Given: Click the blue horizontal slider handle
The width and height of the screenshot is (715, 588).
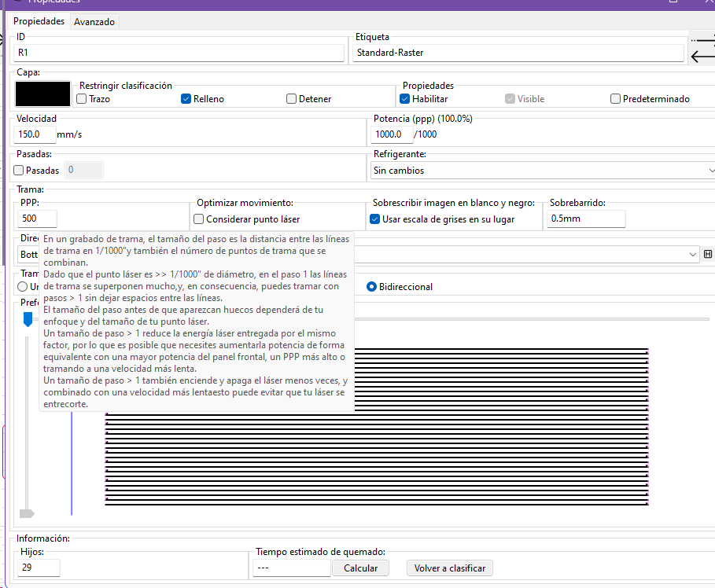Looking at the screenshot, I should [28, 319].
